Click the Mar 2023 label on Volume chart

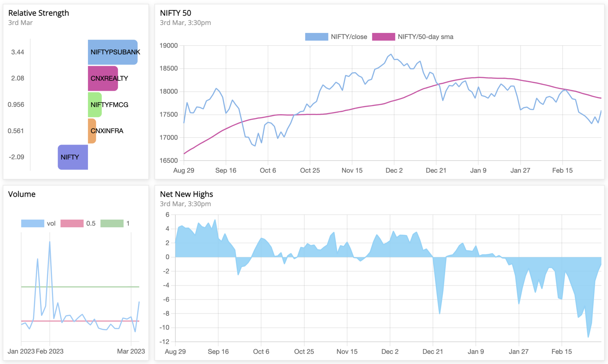[x=131, y=351]
